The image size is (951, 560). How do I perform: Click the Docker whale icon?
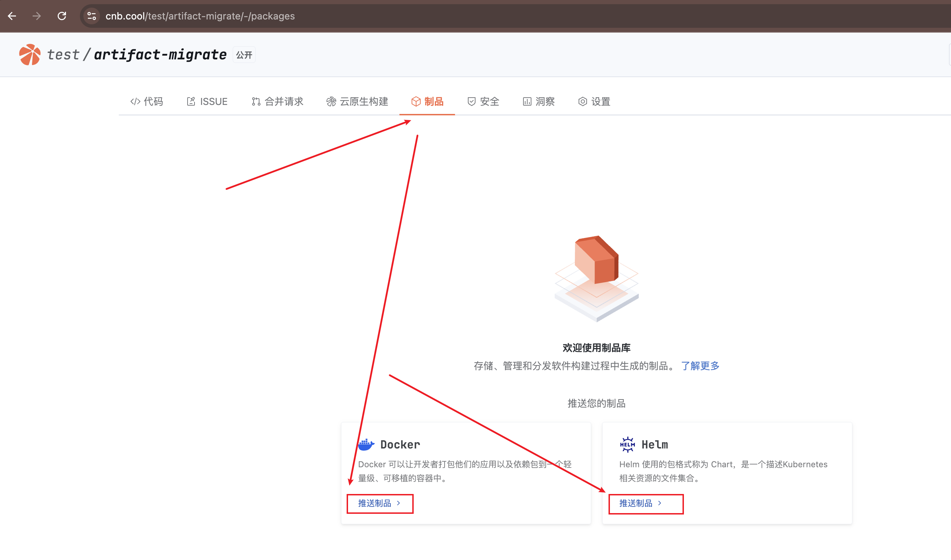click(366, 445)
